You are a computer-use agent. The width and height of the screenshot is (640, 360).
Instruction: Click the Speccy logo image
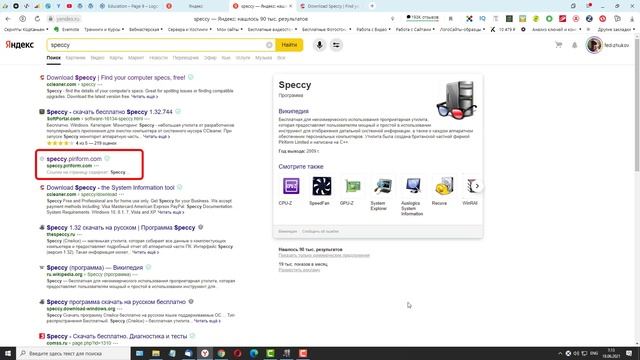(457, 100)
